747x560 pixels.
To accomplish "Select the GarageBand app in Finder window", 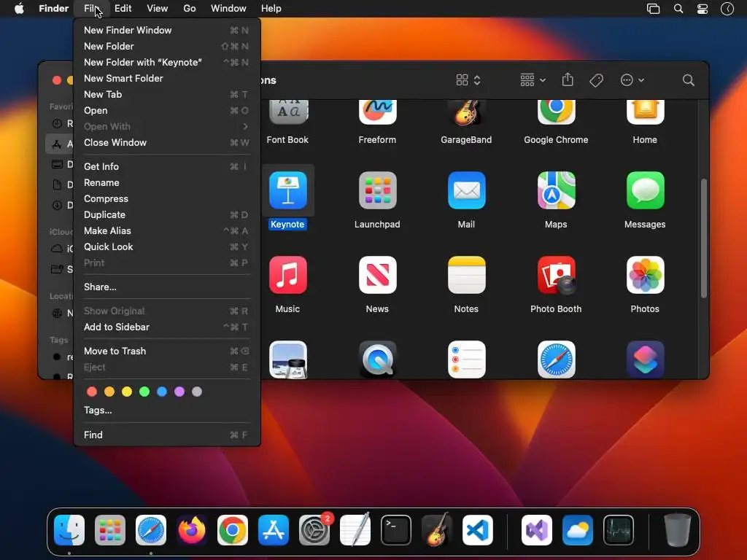I will (x=466, y=112).
